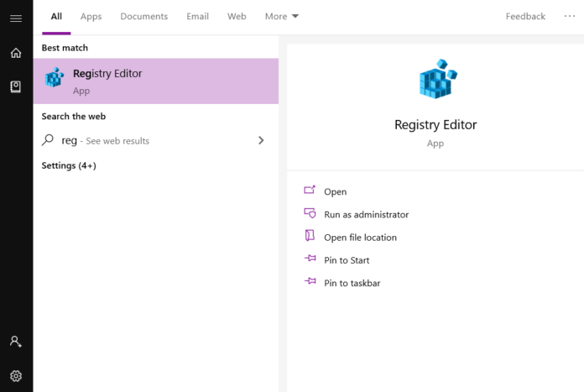Image resolution: width=584 pixels, height=392 pixels.
Task: Open the three-dot options menu
Action: pos(570,17)
